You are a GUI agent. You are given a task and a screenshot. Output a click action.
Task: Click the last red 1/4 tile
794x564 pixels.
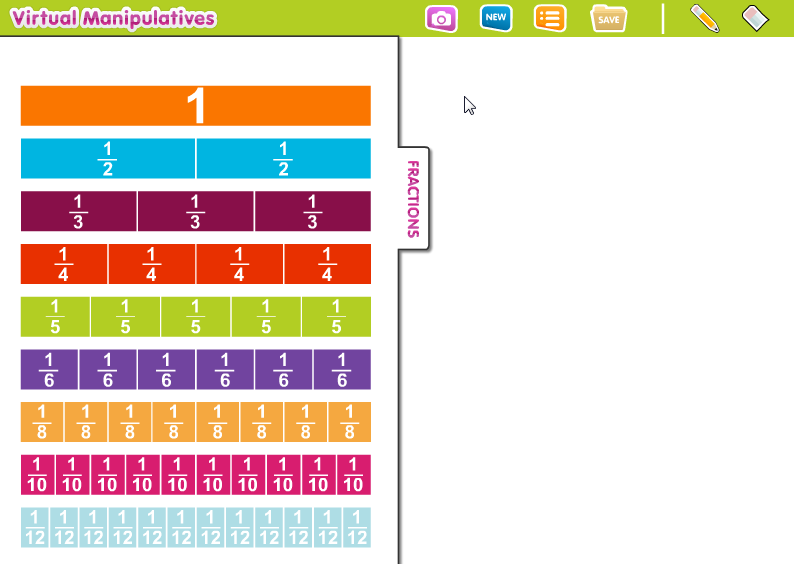[x=327, y=264]
